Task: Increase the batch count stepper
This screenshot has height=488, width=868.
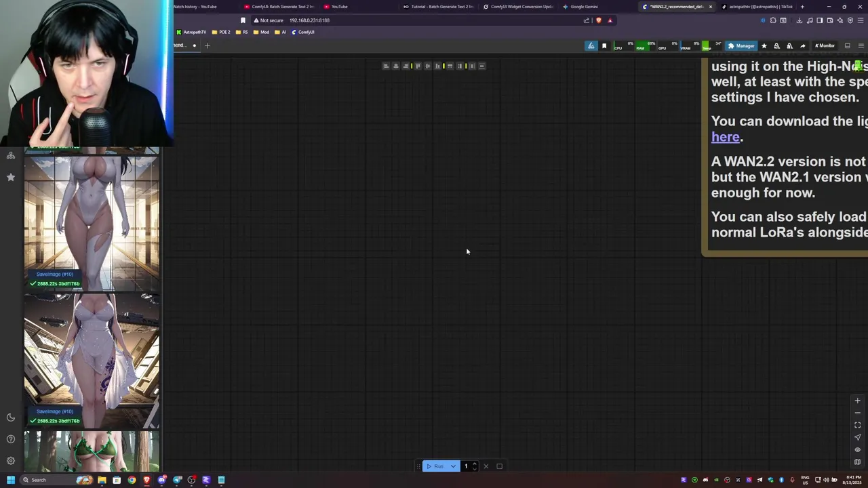Action: [475, 464]
